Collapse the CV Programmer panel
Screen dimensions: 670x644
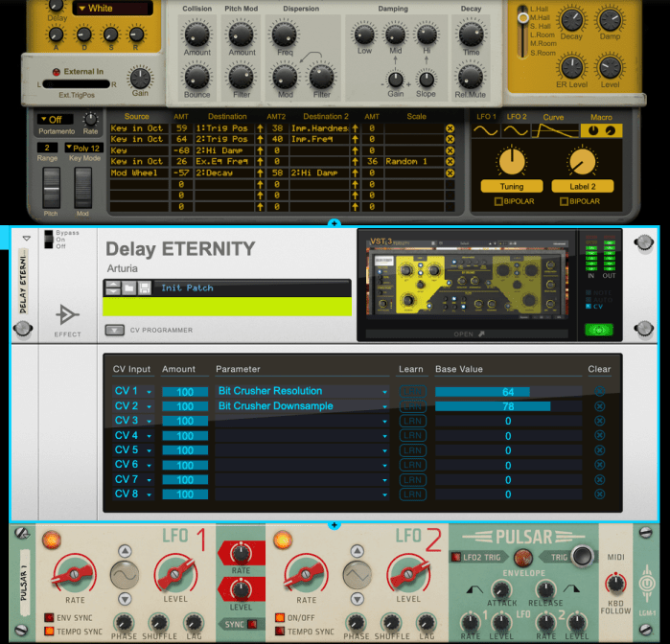112,331
